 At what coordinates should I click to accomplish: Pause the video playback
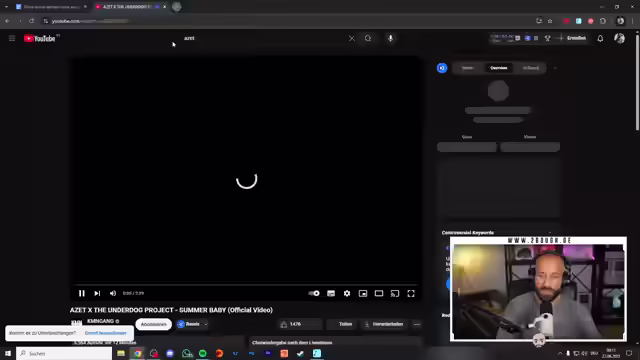[x=82, y=293]
